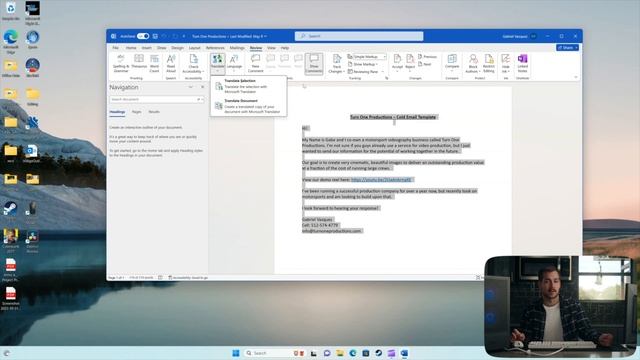The width and height of the screenshot is (640, 360).
Task: Close the Navigation pane
Action: point(202,87)
